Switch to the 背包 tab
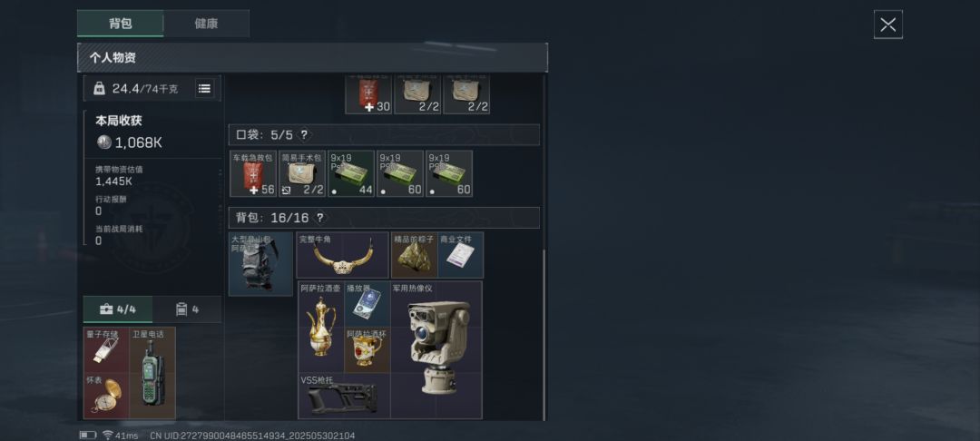The height and width of the screenshot is (441, 980). (120, 24)
